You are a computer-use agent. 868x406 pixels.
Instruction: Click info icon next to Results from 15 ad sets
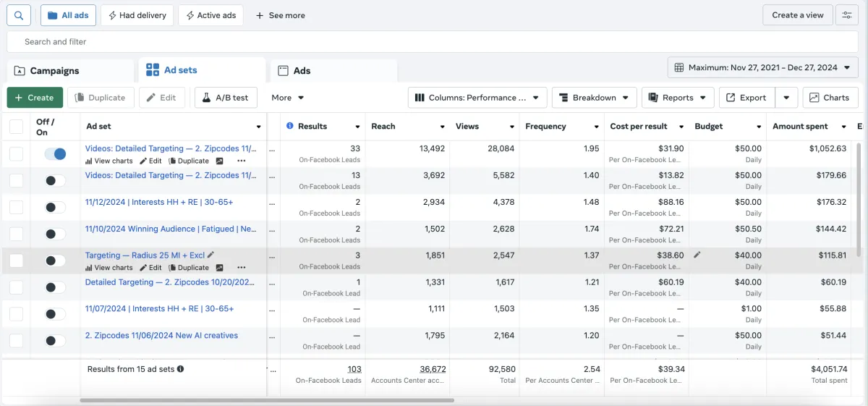point(181,369)
